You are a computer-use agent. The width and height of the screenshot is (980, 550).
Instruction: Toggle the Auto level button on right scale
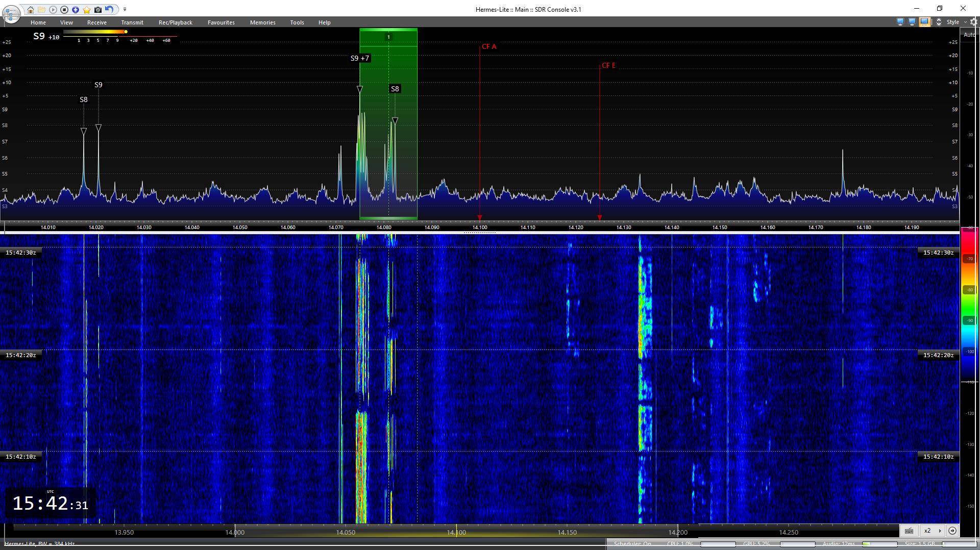pyautogui.click(x=969, y=35)
